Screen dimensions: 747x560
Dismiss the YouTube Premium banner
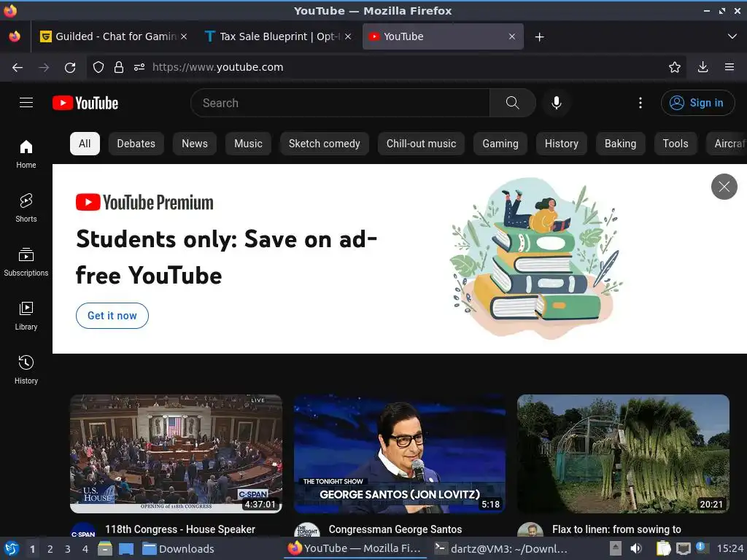click(x=724, y=187)
